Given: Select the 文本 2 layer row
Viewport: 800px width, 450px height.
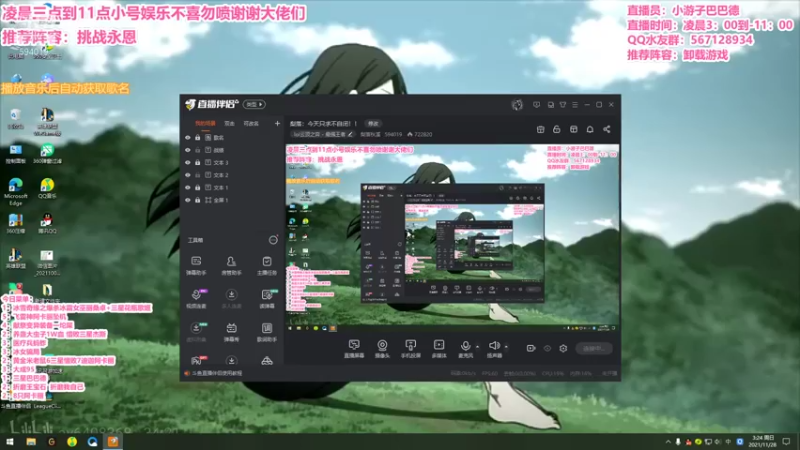Looking at the screenshot, I should [x=232, y=175].
